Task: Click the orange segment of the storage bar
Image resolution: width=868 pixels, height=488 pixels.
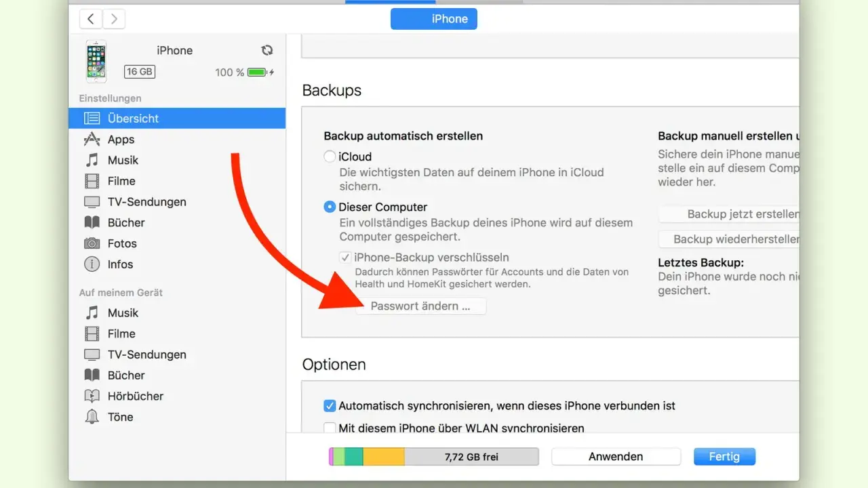Action: pyautogui.click(x=384, y=457)
